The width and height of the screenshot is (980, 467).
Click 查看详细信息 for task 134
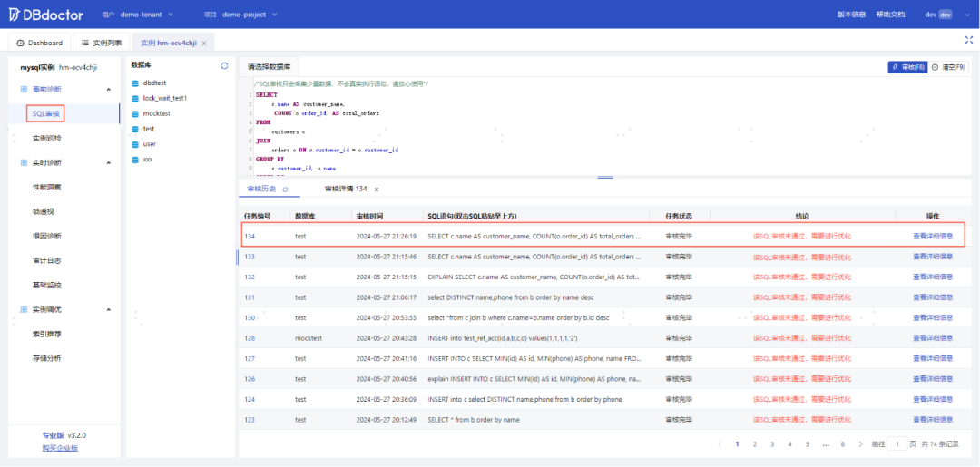pos(933,237)
